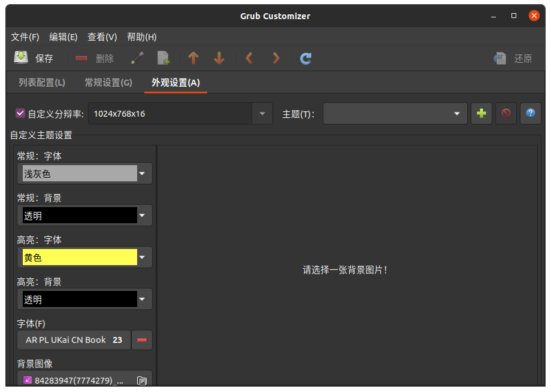The width and height of the screenshot is (551, 392).
Task: Click the 浅灰色 light gray color swatch
Action: point(80,173)
